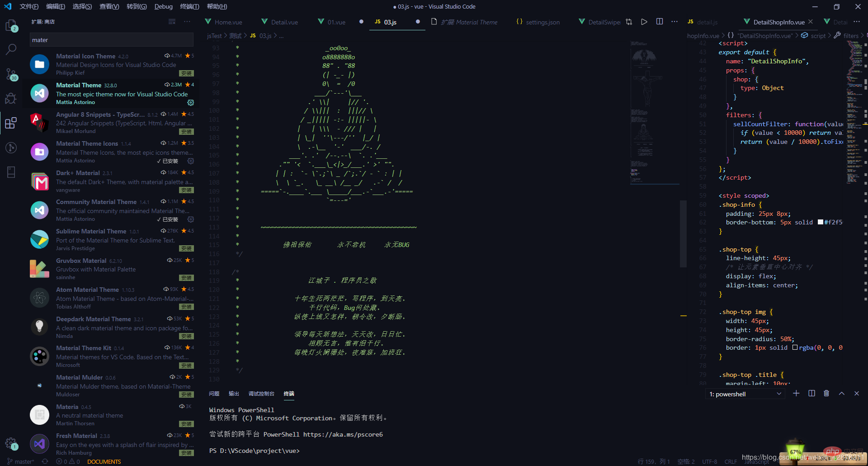This screenshot has width=868, height=466.
Task: Install Angular 8 Snippets extension
Action: [186, 132]
